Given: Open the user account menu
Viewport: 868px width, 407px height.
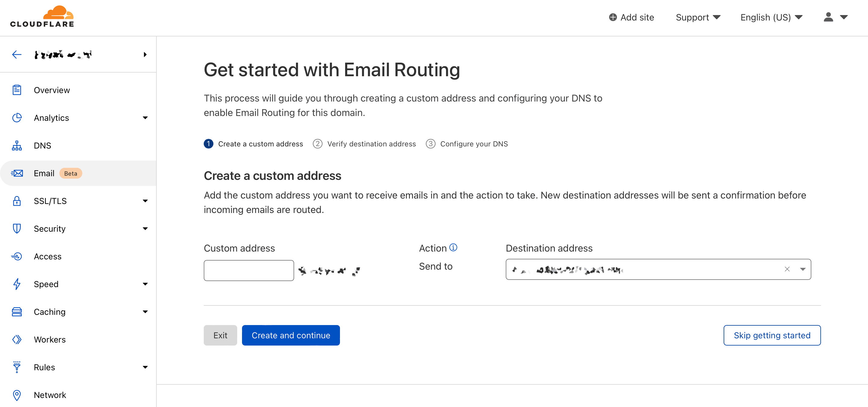Looking at the screenshot, I should point(835,17).
